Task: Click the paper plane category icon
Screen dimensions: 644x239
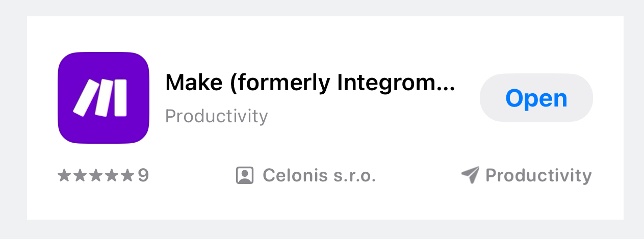Action: click(x=470, y=175)
